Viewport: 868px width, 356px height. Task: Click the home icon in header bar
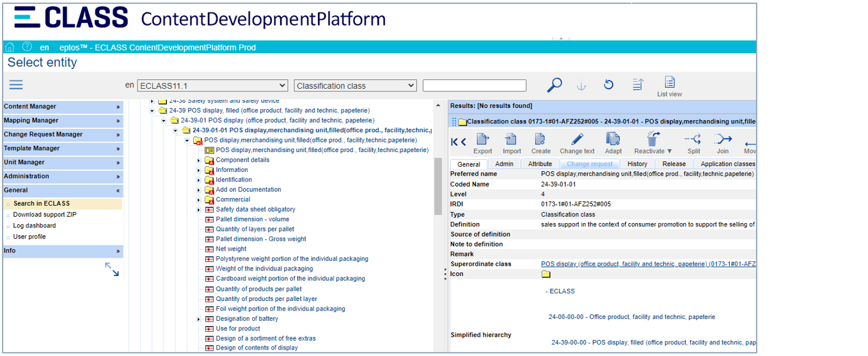[10, 47]
